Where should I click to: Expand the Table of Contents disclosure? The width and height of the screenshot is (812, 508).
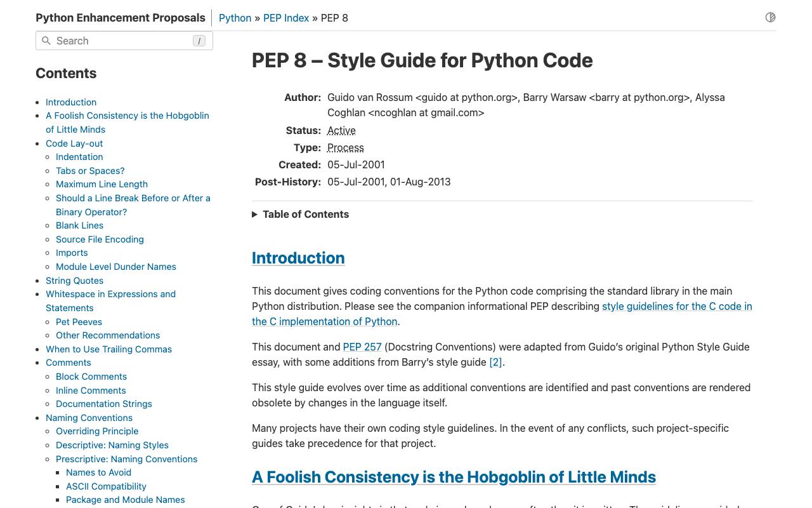point(301,215)
